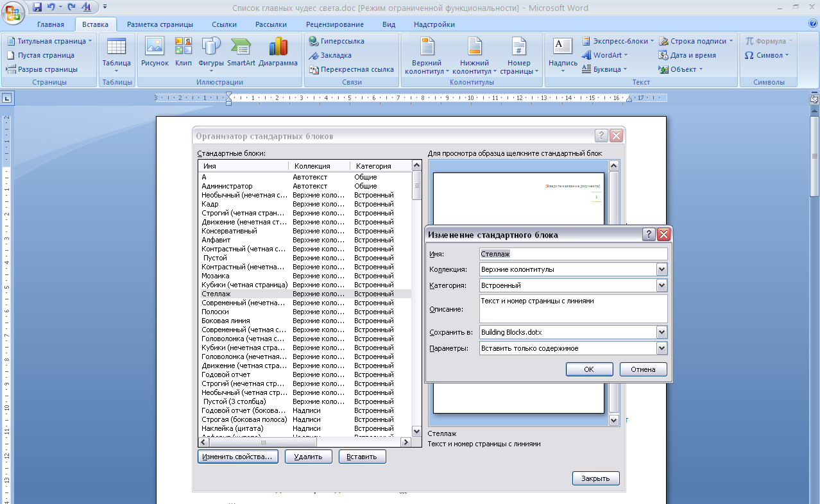Insert picture with Рисунок icon
820x504 pixels.
pyautogui.click(x=155, y=52)
